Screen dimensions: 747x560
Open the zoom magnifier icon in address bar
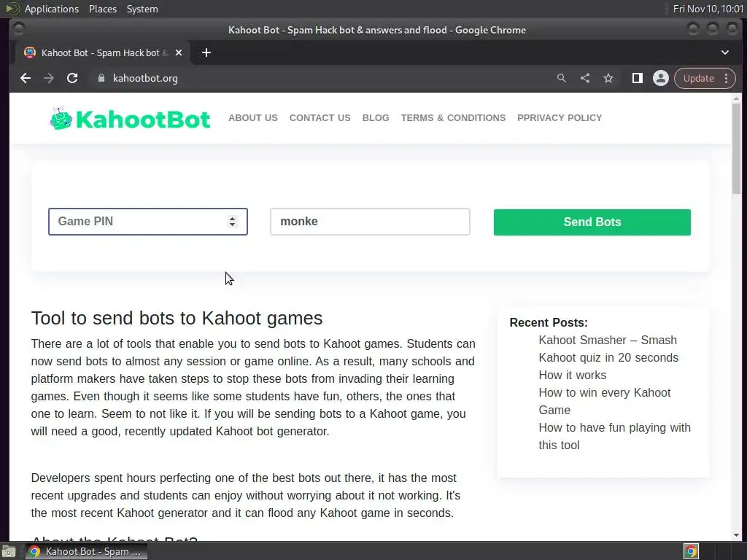coord(562,78)
